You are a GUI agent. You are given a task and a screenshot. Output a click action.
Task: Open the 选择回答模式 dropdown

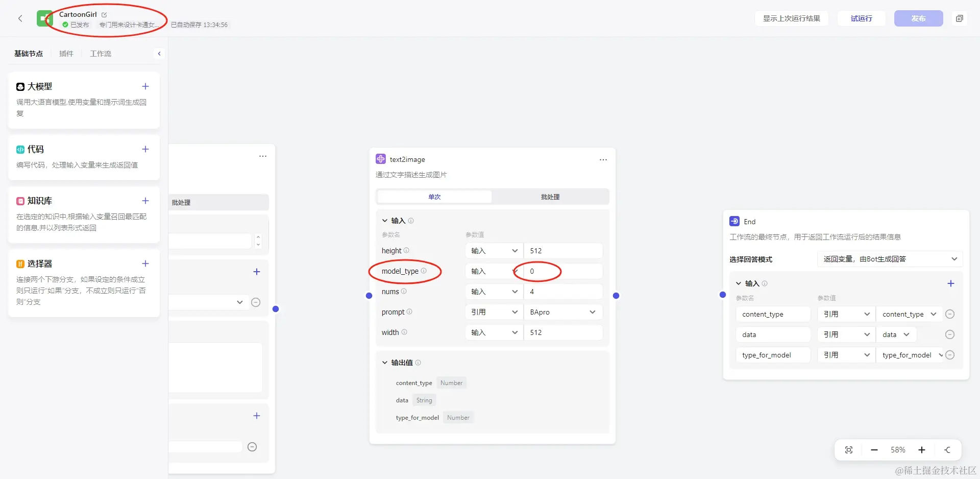click(x=890, y=259)
